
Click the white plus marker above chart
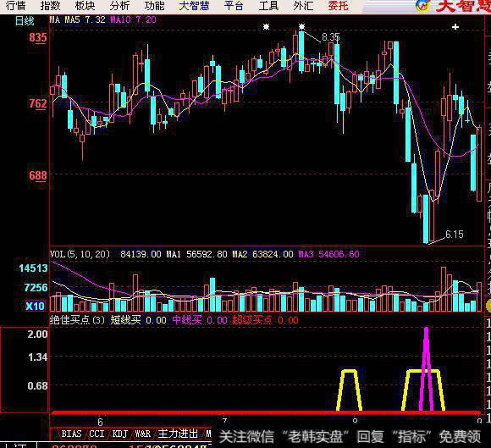click(x=455, y=27)
